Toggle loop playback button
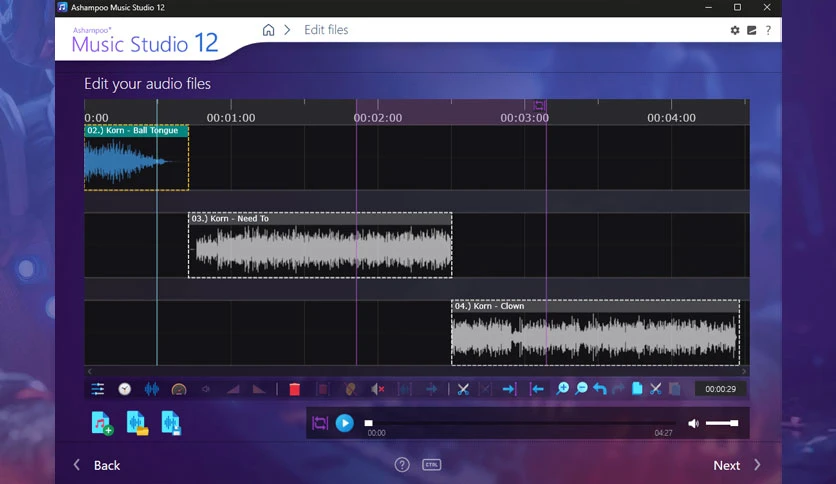The width and height of the screenshot is (836, 484). 320,423
